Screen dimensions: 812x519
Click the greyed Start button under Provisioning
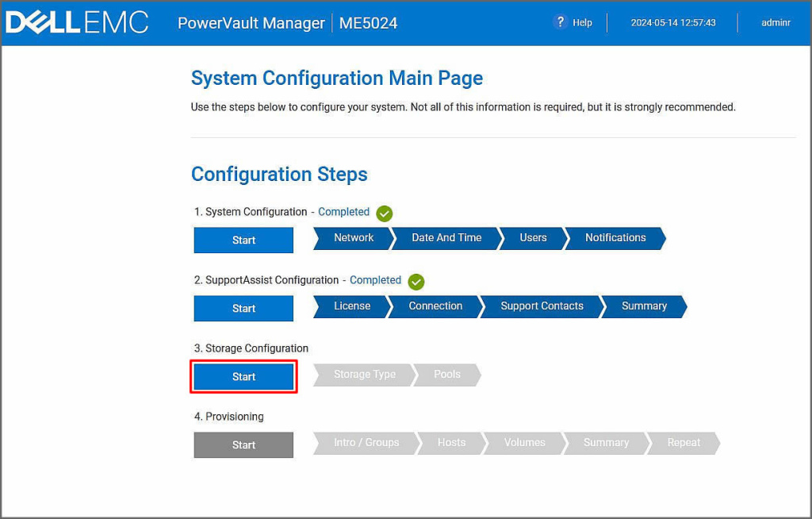coord(243,445)
